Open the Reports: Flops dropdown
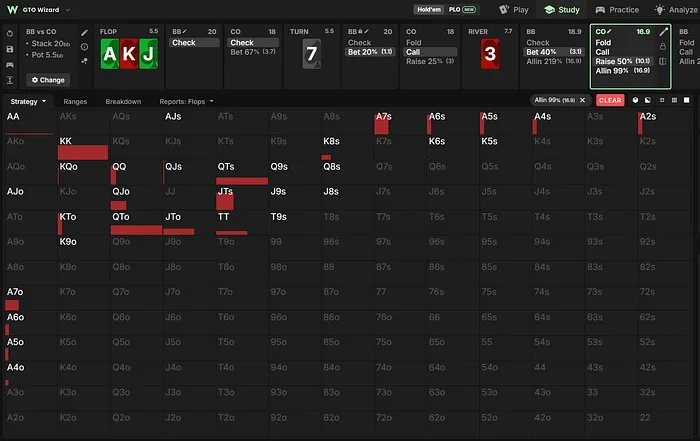 point(186,102)
